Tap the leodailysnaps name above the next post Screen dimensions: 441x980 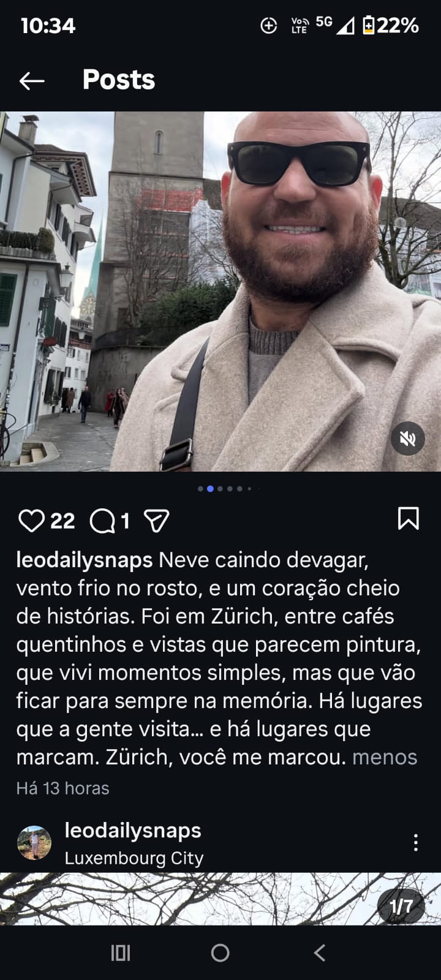pos(133,831)
